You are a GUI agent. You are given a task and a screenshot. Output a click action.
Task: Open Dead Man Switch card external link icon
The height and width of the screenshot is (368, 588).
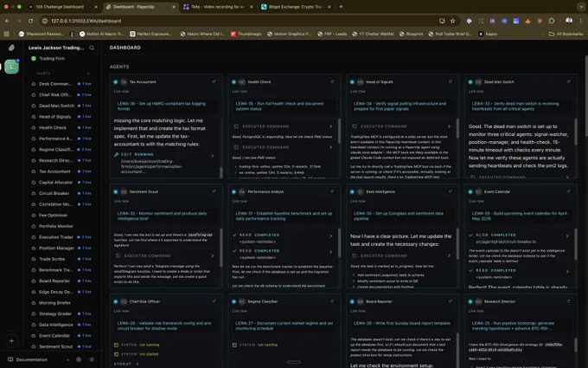[x=568, y=81]
